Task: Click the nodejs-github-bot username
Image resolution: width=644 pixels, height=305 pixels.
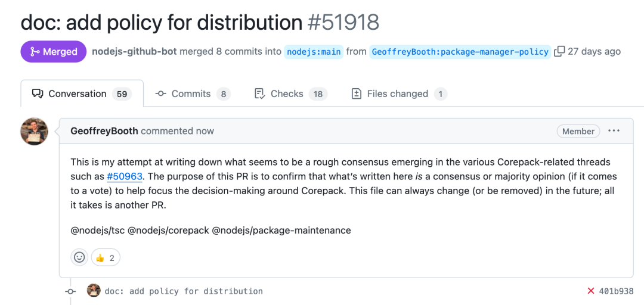Action: click(135, 52)
